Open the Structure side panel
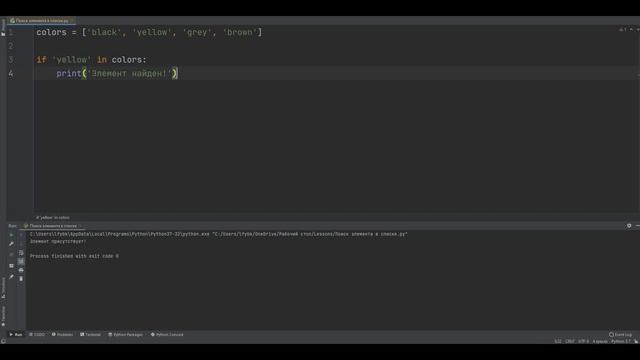 coord(3,288)
